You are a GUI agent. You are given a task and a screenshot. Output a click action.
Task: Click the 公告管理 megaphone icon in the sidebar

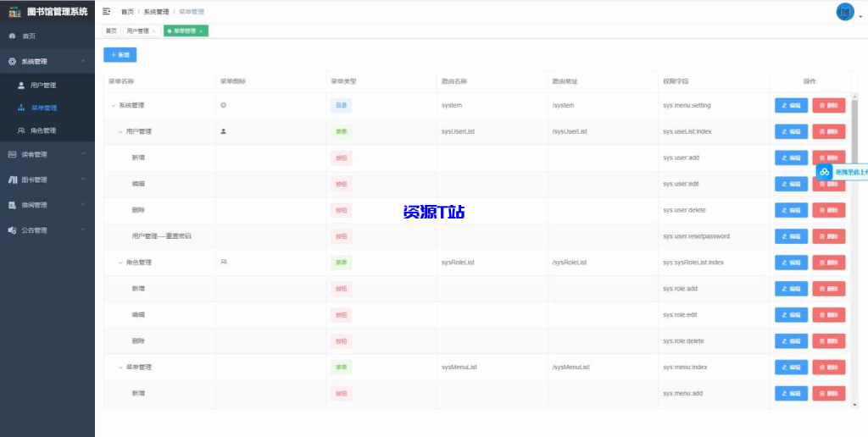coord(12,230)
